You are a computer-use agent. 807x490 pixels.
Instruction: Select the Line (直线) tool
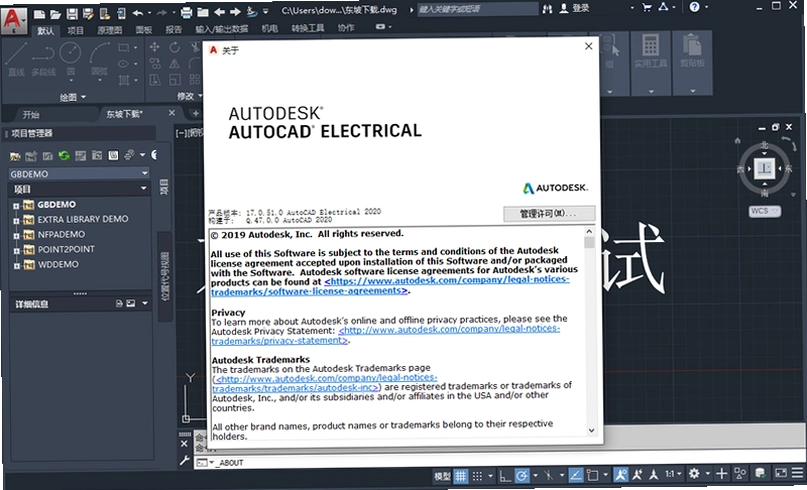(16, 59)
